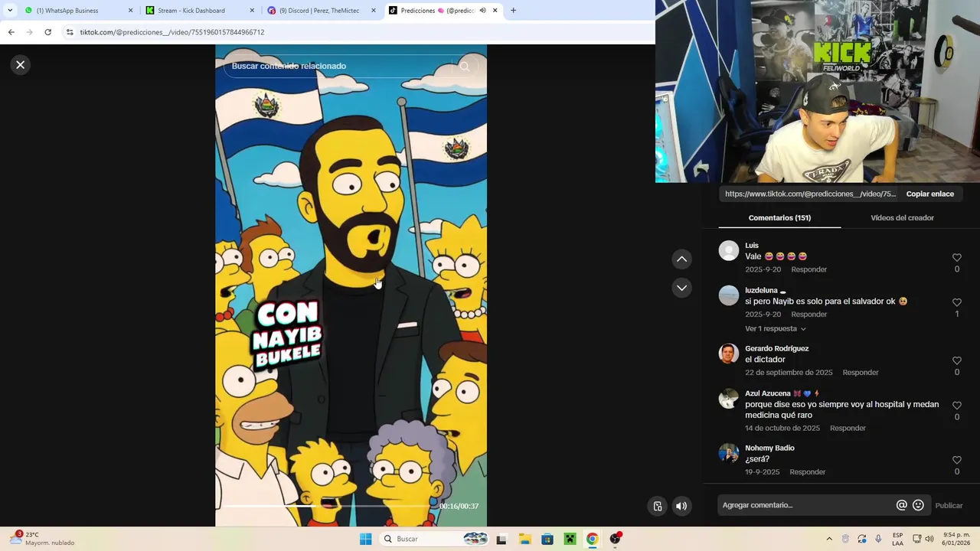Like Azul Azucena's comment heart
Image resolution: width=980 pixels, height=551 pixels.
(x=956, y=406)
